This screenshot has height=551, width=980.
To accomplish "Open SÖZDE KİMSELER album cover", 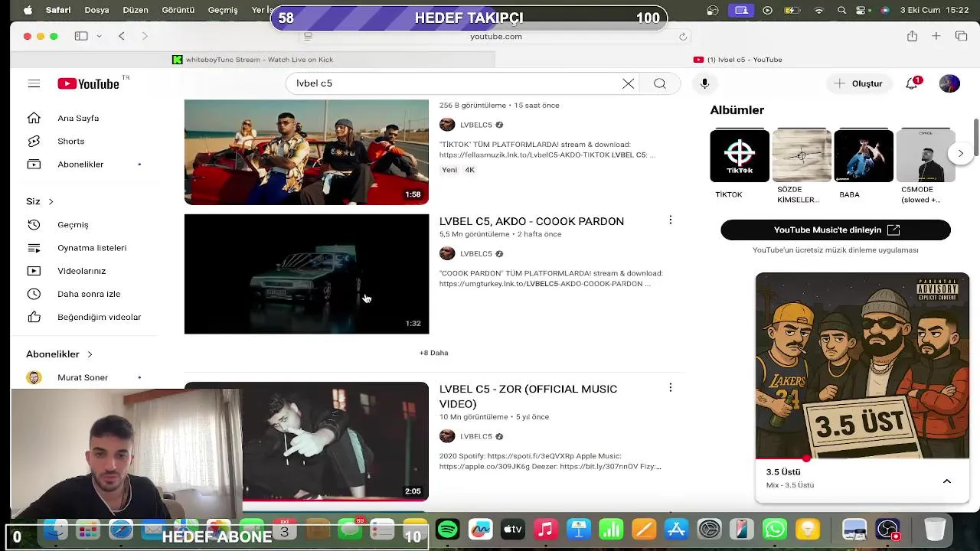I will (x=802, y=155).
